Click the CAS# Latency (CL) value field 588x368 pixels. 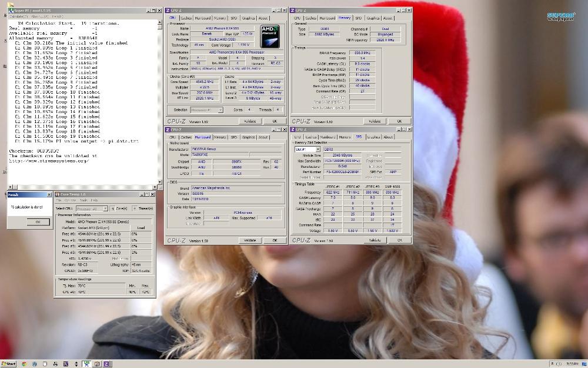362,64
